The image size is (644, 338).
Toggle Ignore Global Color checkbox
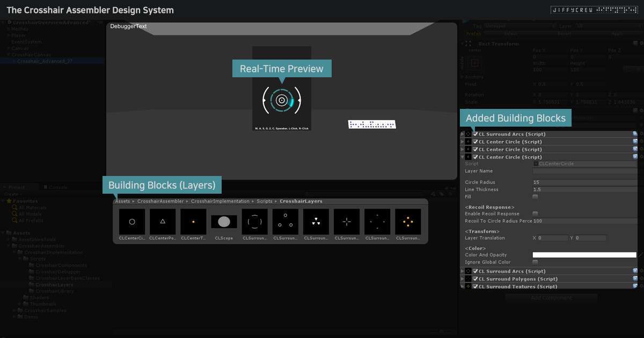point(535,262)
